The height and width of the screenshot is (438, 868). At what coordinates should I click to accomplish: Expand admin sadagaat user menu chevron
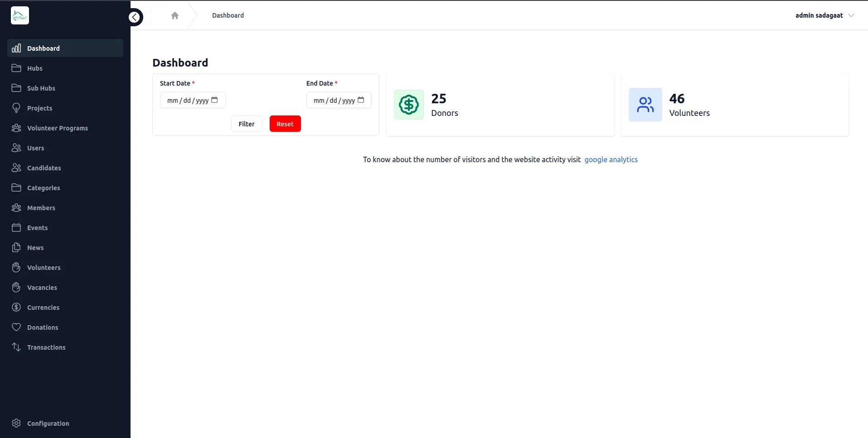[x=851, y=15]
